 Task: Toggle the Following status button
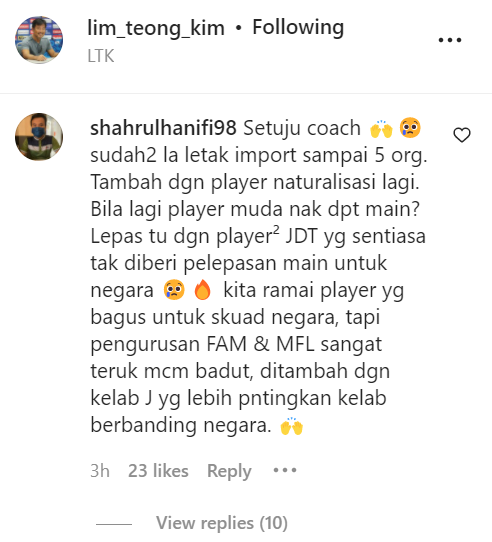coord(298,28)
